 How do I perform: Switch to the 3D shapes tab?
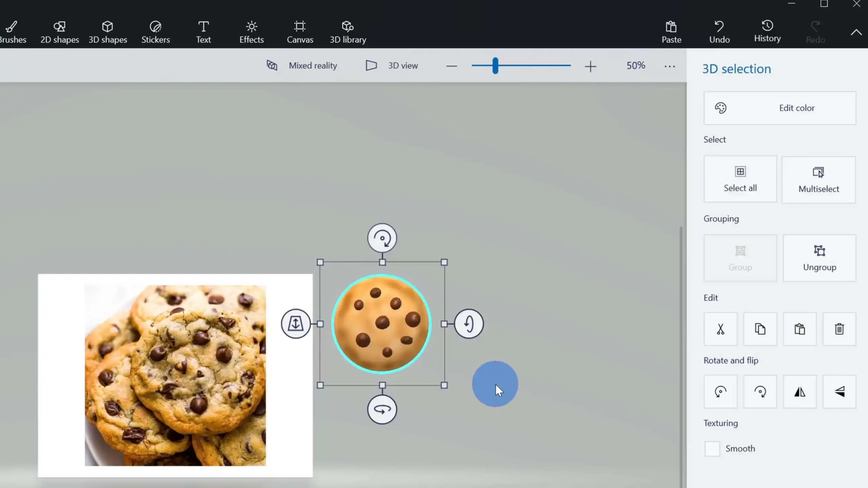pyautogui.click(x=107, y=32)
